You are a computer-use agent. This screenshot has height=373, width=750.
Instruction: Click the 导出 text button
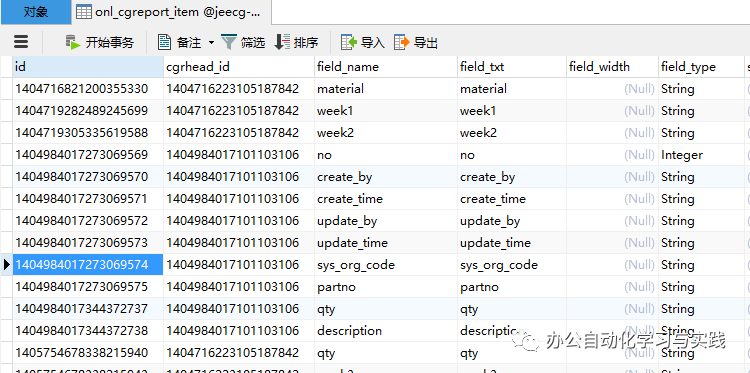426,43
